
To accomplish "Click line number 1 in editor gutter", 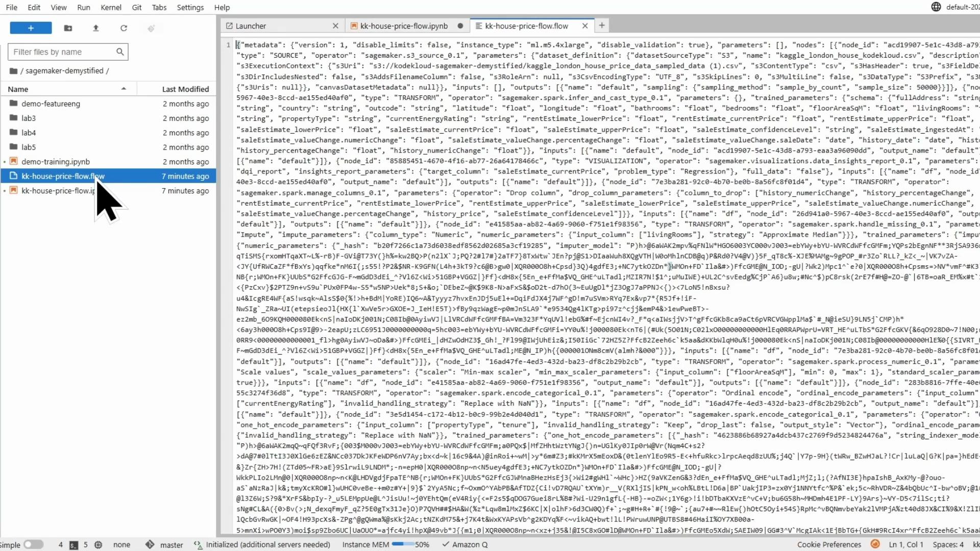I will point(228,45).
